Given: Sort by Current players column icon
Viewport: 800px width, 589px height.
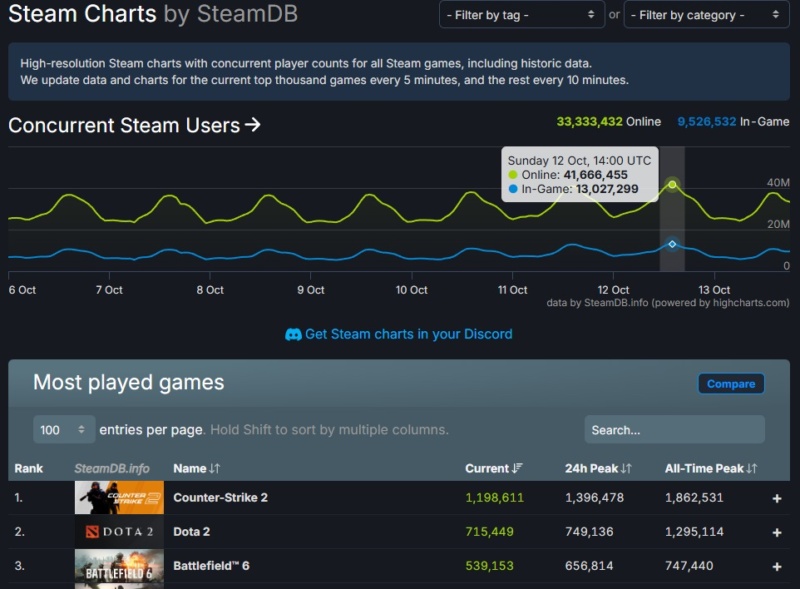Looking at the screenshot, I should tap(517, 468).
